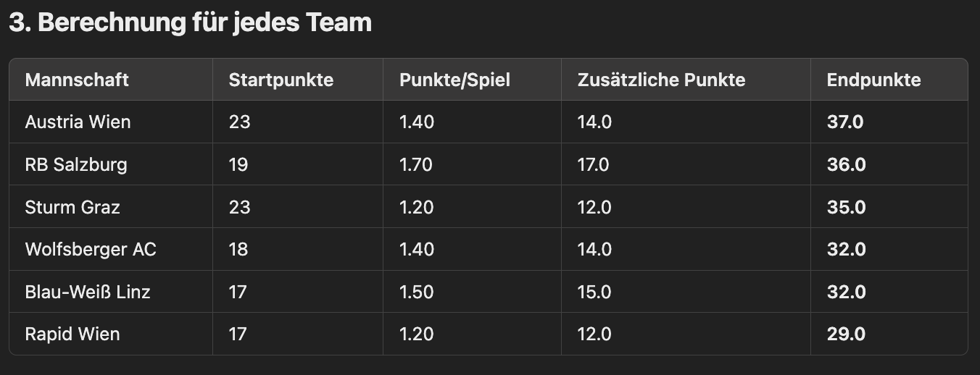Click the Endpunkte column header
Image resolution: width=980 pixels, height=375 pixels.
coord(873,80)
